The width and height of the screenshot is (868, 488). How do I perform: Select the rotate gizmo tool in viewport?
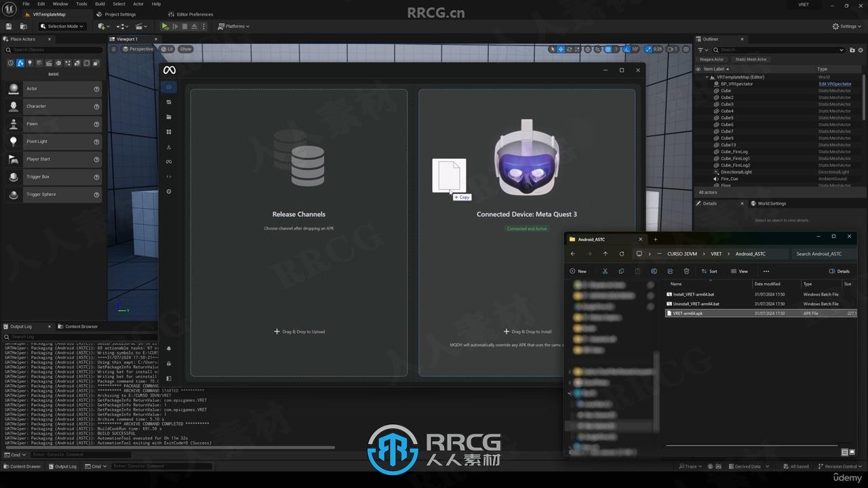[x=569, y=49]
